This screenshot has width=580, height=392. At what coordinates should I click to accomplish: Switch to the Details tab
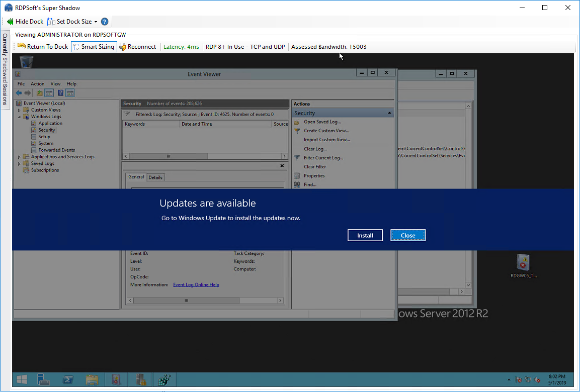click(x=155, y=177)
